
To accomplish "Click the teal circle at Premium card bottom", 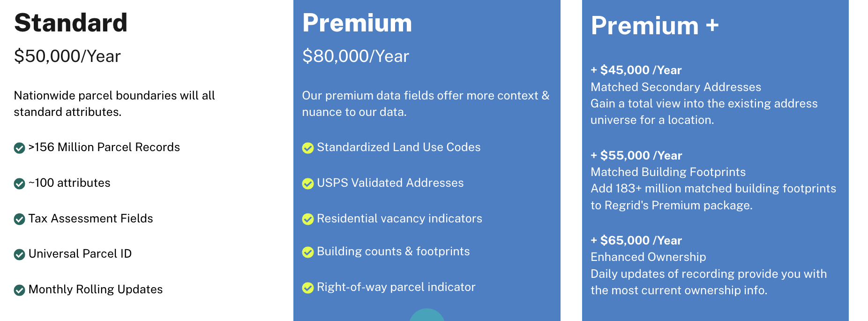I will pos(427,315).
